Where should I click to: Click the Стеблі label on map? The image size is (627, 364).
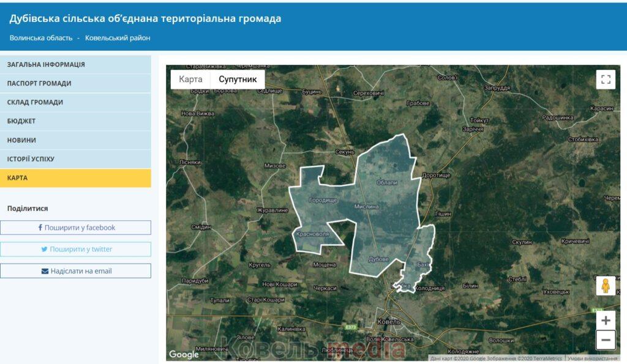(x=517, y=280)
